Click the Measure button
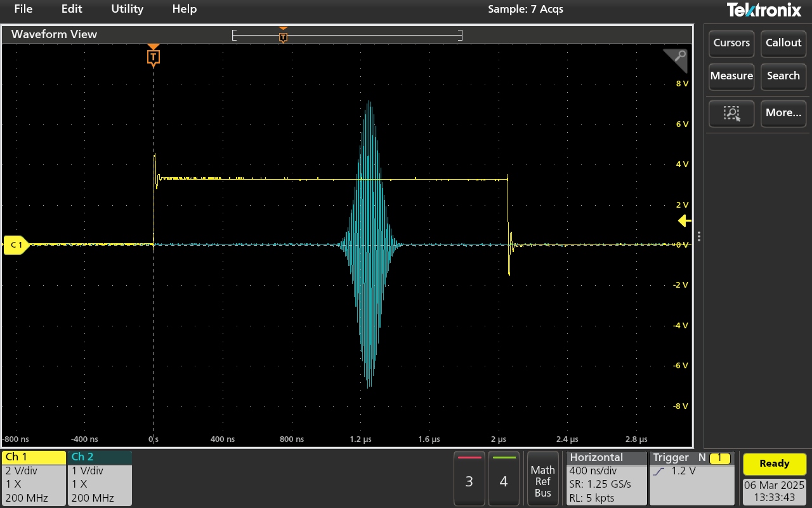This screenshot has width=812, height=508. (x=731, y=76)
